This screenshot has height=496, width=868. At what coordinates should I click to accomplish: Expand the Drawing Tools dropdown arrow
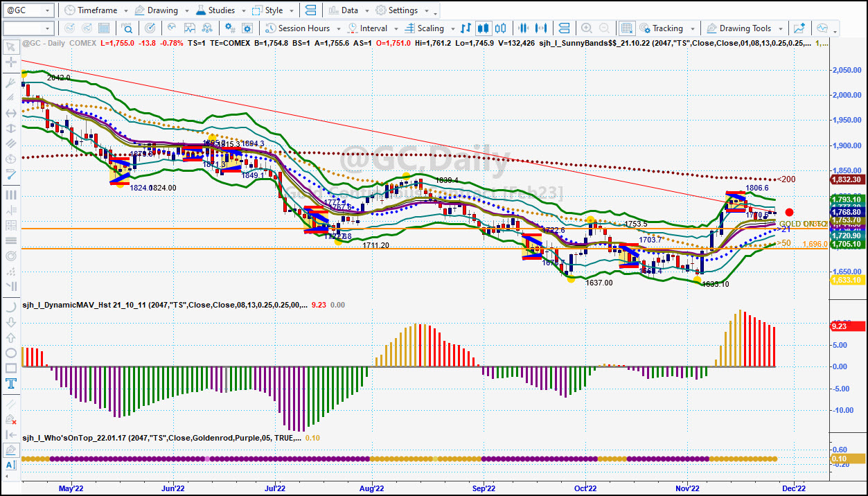click(x=781, y=29)
